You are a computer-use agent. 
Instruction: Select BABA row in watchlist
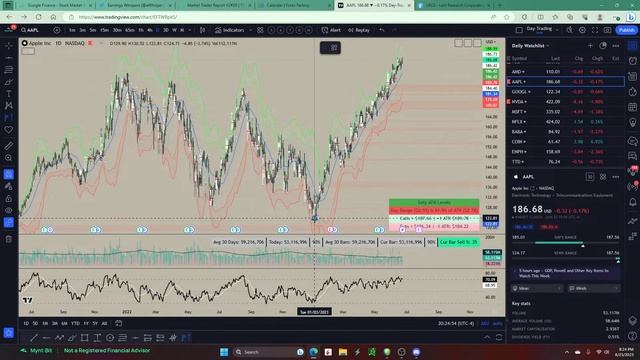565,132
